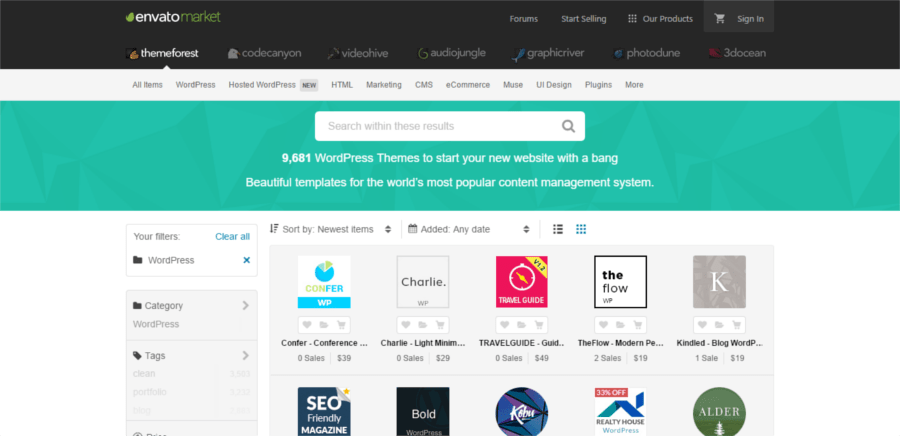The height and width of the screenshot is (436, 900).
Task: Open the Kindled K thumbnail
Action: [719, 282]
